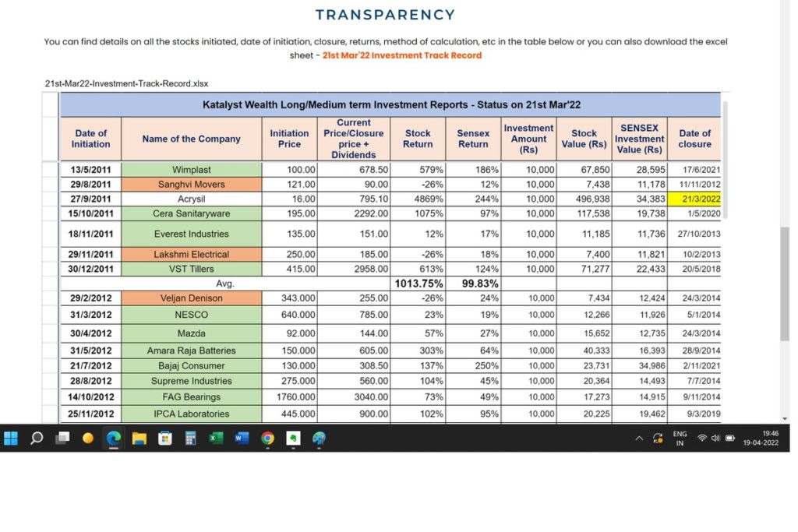The height and width of the screenshot is (532, 798).
Task: Select the Wimplast company cell
Action: coord(192,169)
